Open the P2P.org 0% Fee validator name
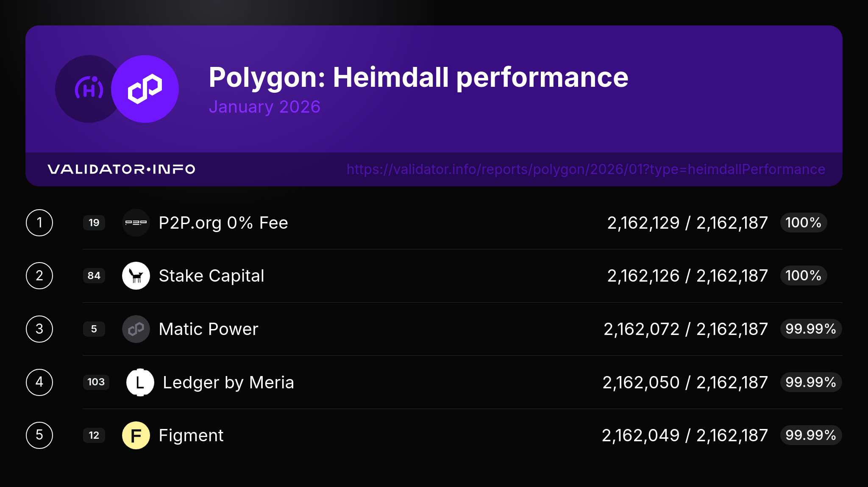 click(x=223, y=223)
